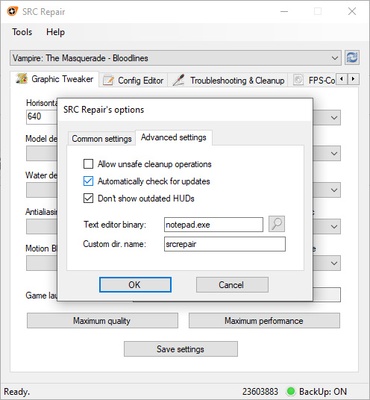Image resolution: width=370 pixels, height=400 pixels.
Task: Click the refresh games list icon
Action: coord(352,58)
